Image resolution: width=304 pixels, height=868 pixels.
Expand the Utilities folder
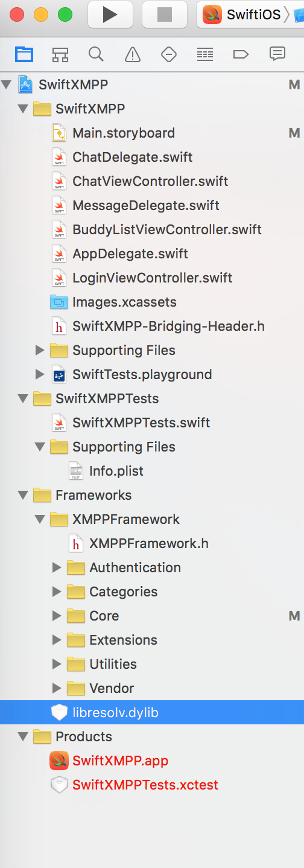(57, 664)
